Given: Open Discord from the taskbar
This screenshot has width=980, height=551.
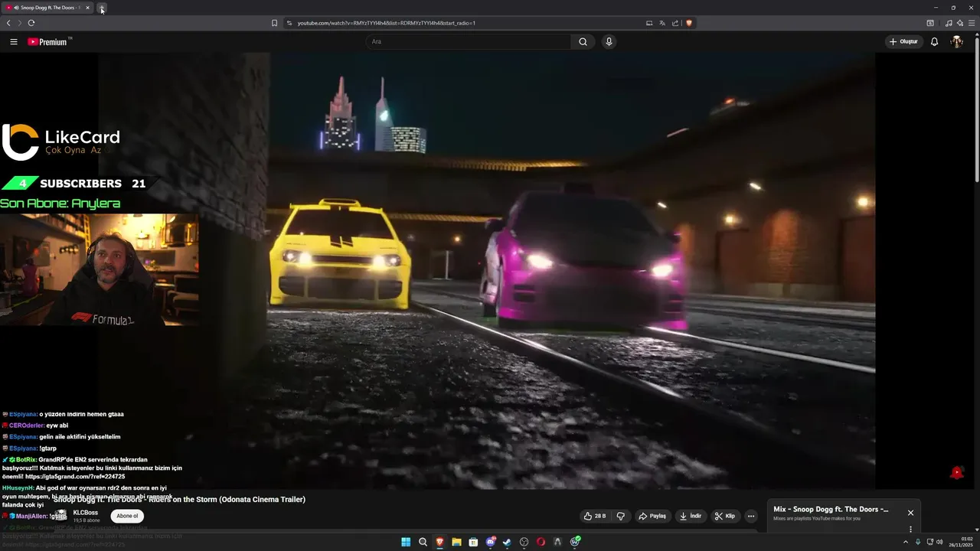Looking at the screenshot, I should (x=490, y=542).
